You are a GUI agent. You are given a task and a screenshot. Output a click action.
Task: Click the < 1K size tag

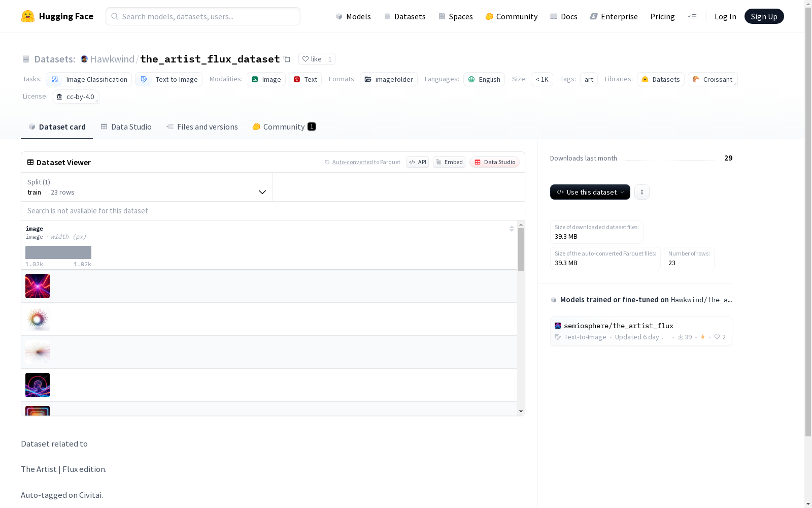[x=542, y=79]
